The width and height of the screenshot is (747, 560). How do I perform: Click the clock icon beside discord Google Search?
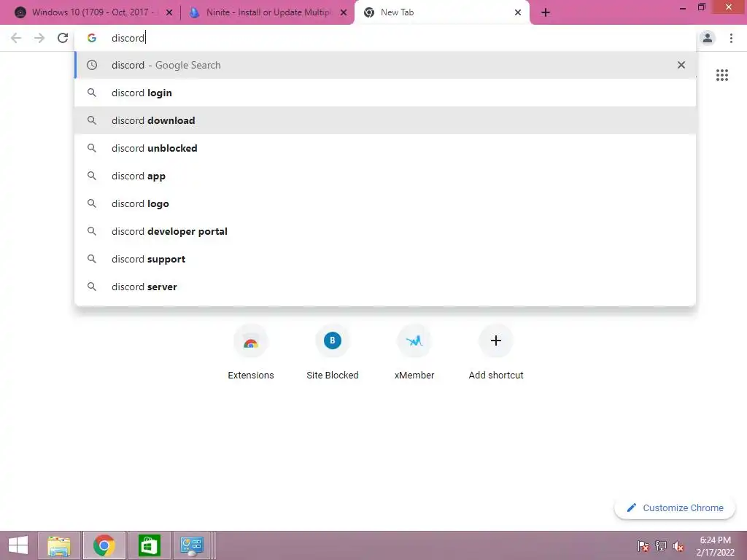click(92, 65)
